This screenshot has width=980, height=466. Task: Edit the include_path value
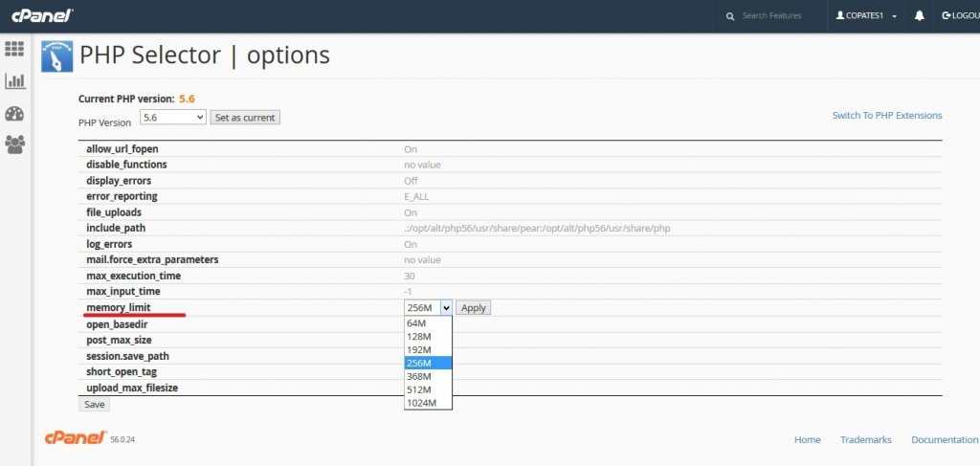pos(537,229)
